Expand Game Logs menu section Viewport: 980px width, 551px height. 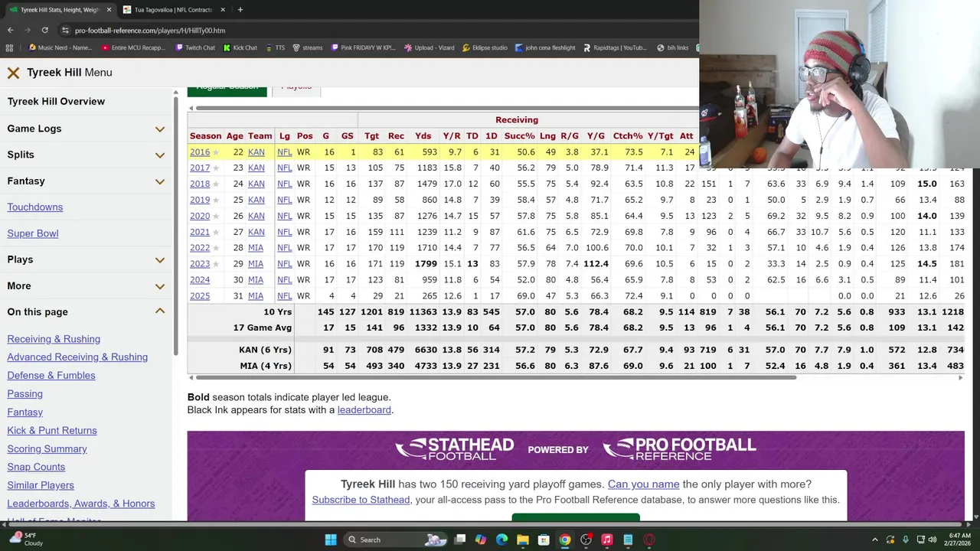coord(86,129)
